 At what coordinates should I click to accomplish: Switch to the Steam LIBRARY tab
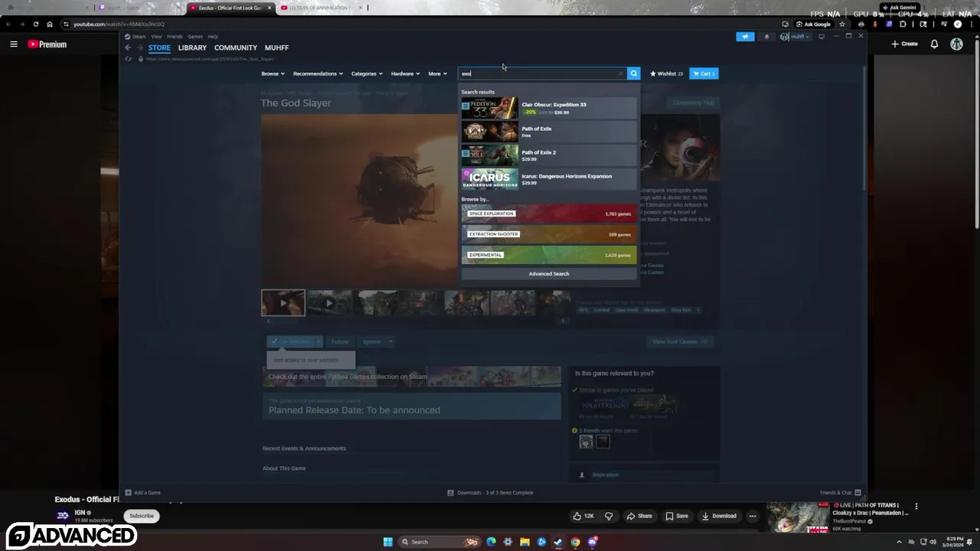192,47
